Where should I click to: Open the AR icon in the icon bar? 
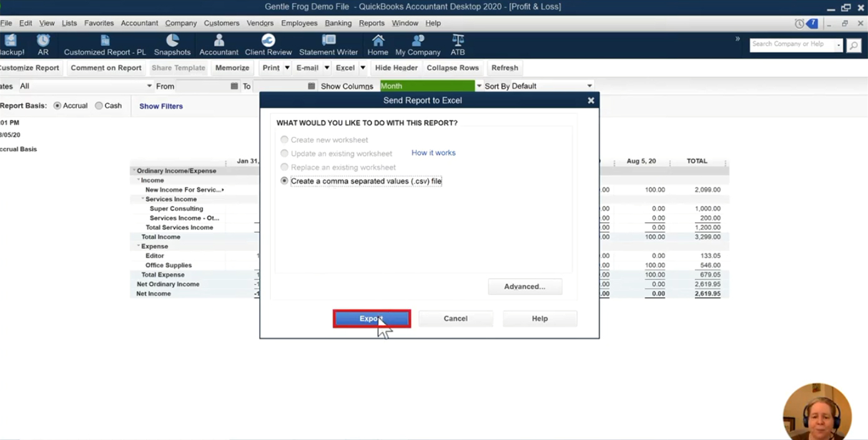[x=43, y=45]
